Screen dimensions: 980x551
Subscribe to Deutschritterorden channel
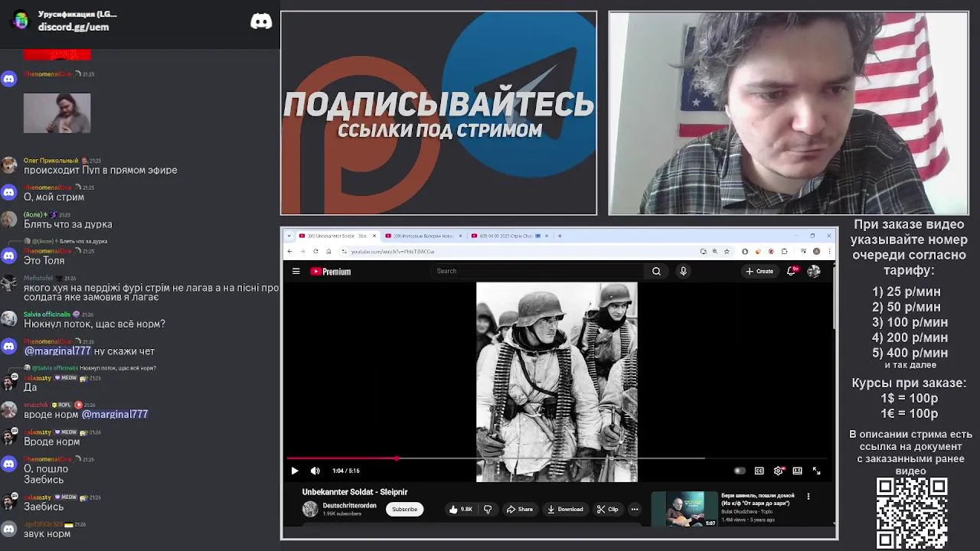coord(404,509)
